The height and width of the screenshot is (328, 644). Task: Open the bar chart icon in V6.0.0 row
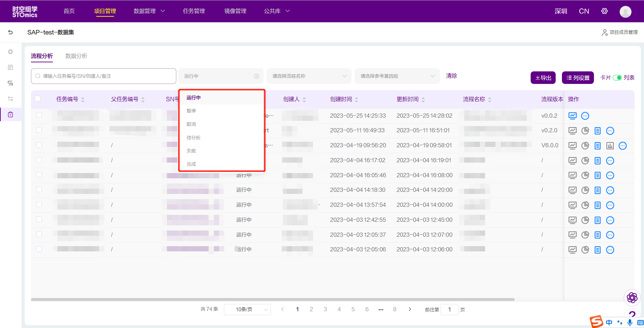pos(610,146)
